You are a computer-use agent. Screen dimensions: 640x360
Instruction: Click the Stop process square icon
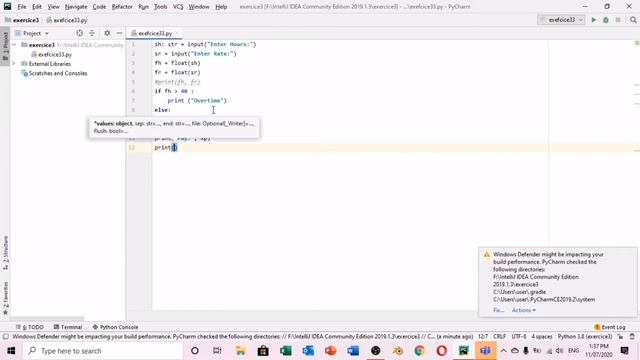pyautogui.click(x=618, y=20)
